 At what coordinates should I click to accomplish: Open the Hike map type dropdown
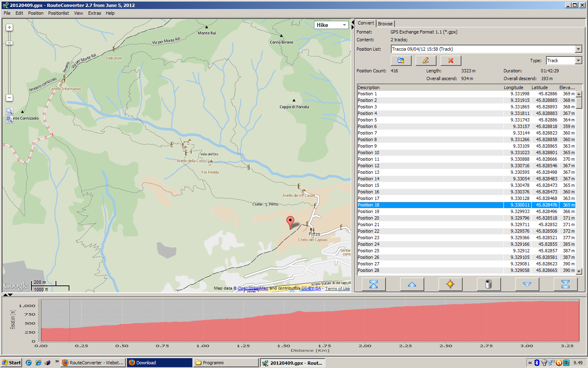tap(331, 25)
